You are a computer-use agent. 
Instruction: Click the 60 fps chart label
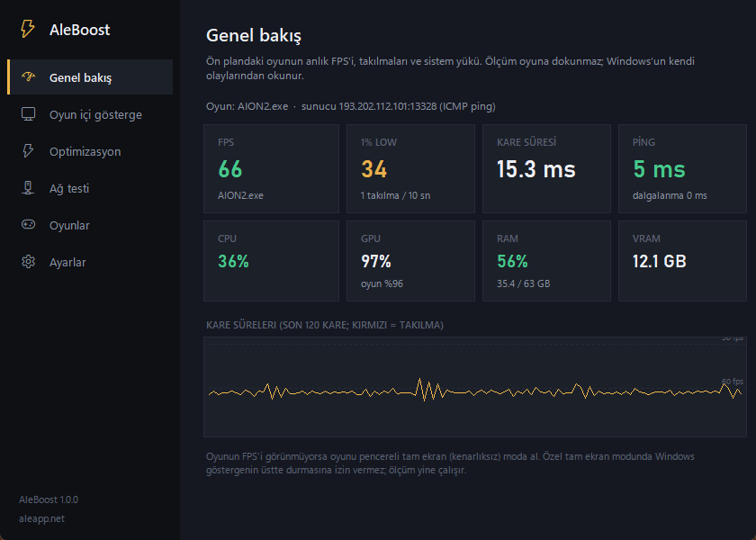[733, 382]
